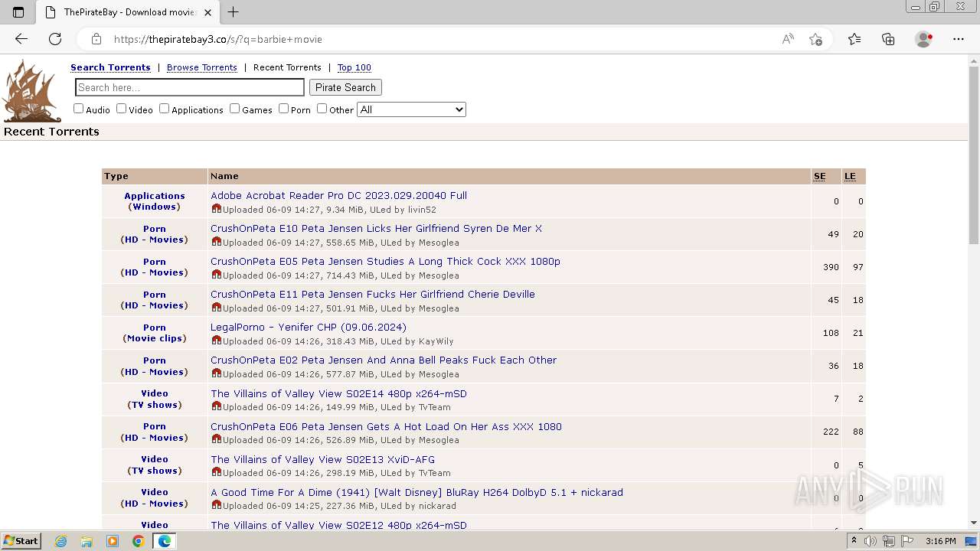Open The Villains of Valley View S02E13 XviD-AFG
The image size is (980, 551).
[x=322, y=459]
